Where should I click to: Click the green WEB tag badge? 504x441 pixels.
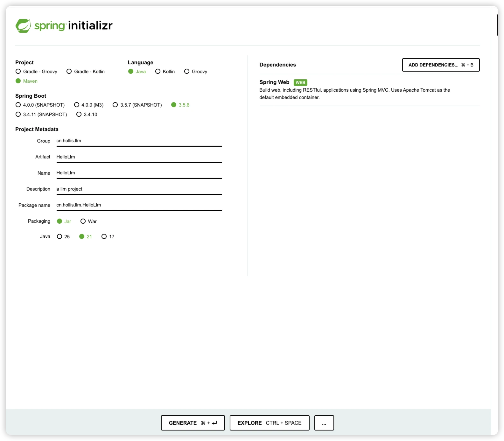pyautogui.click(x=300, y=83)
